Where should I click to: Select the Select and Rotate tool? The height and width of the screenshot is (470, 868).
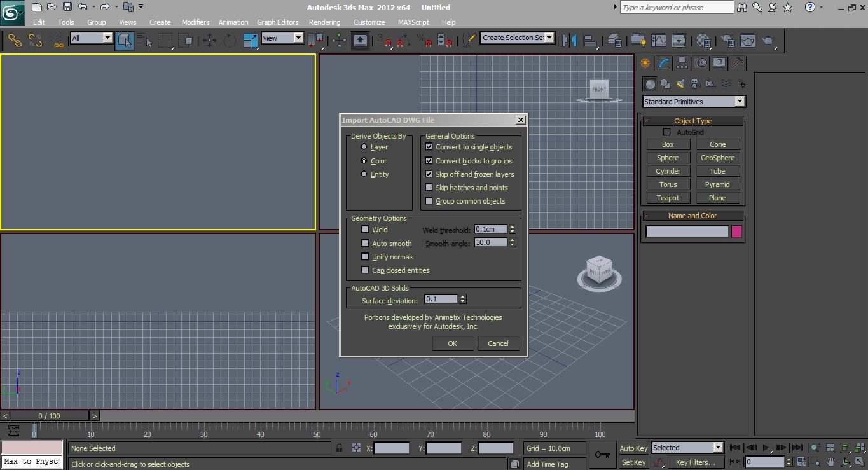point(230,41)
